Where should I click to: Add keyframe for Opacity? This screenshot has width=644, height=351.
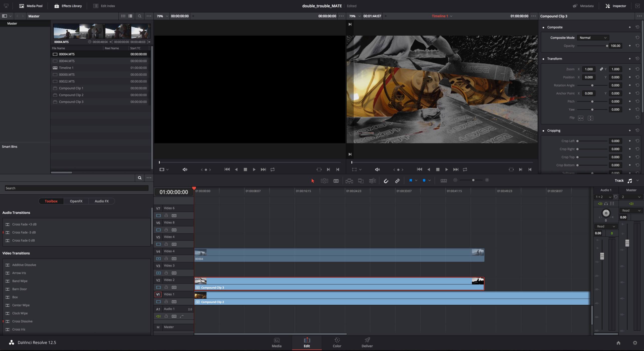point(629,46)
